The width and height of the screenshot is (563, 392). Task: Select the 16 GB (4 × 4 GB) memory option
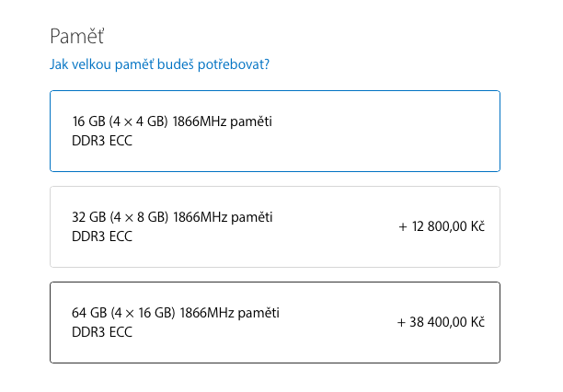tap(274, 131)
